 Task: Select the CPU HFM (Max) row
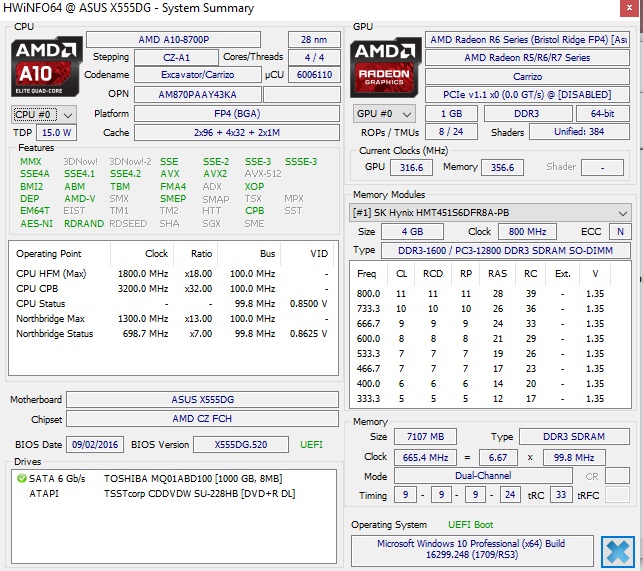click(x=173, y=274)
